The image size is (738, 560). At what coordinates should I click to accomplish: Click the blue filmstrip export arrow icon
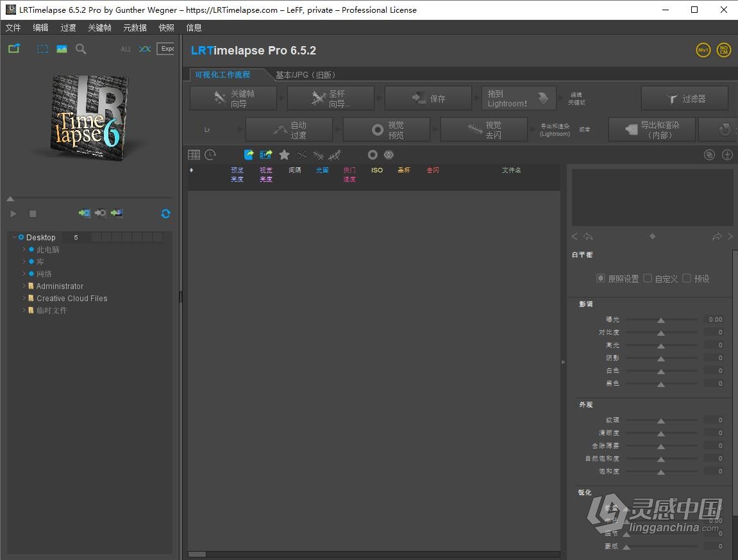266,154
